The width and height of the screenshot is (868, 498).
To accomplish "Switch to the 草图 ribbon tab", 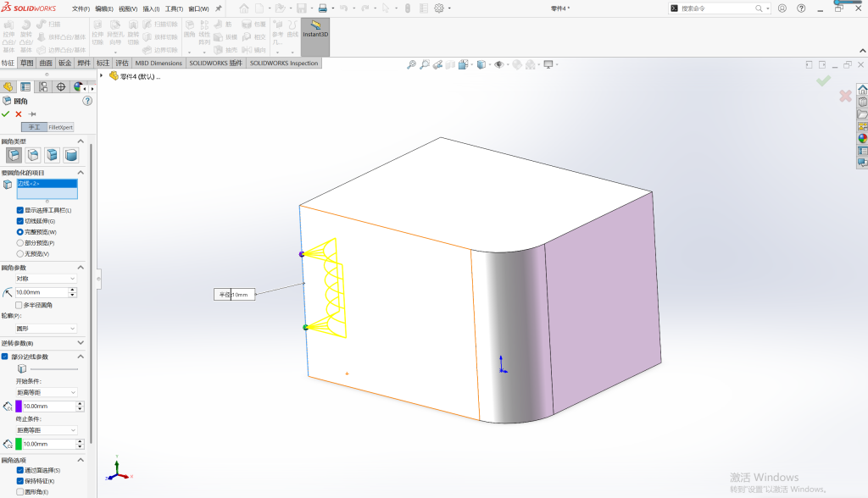I will coord(26,63).
